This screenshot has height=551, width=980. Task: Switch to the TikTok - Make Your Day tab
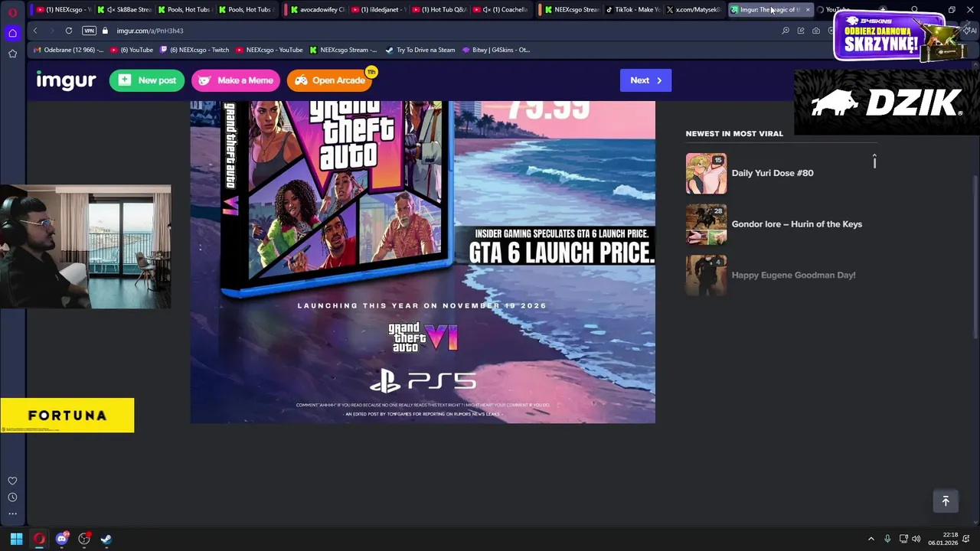point(632,10)
